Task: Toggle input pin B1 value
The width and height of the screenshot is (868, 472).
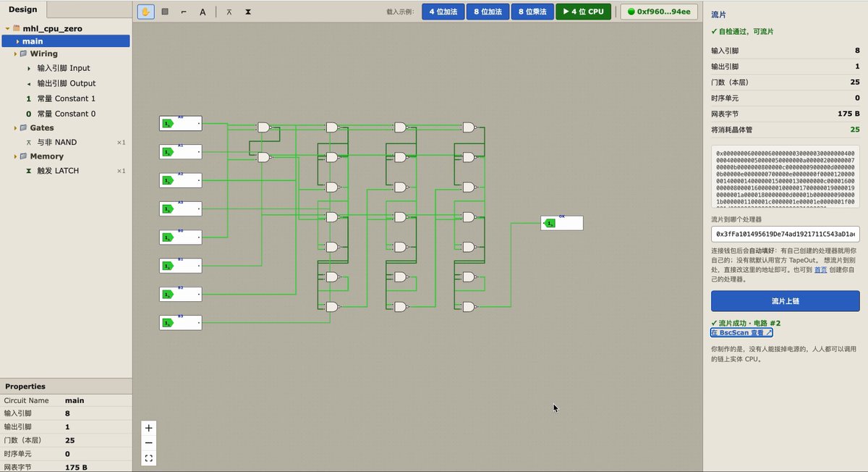Action: point(167,266)
